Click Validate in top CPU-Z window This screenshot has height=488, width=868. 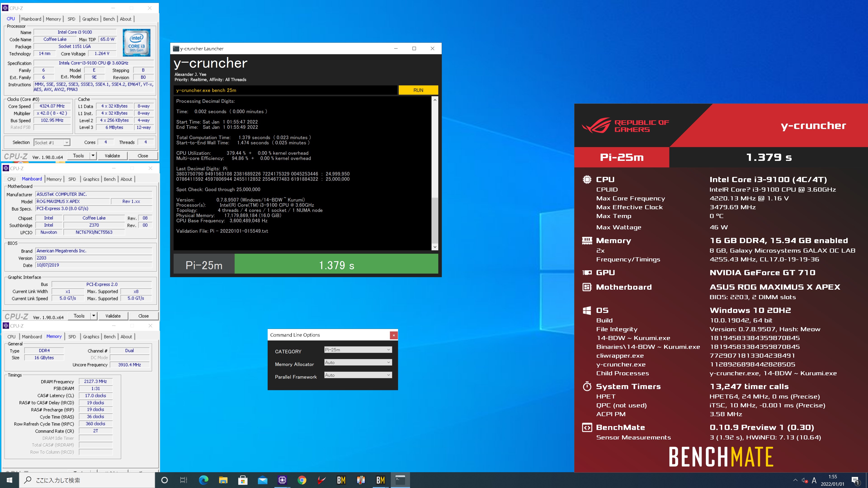tap(112, 156)
